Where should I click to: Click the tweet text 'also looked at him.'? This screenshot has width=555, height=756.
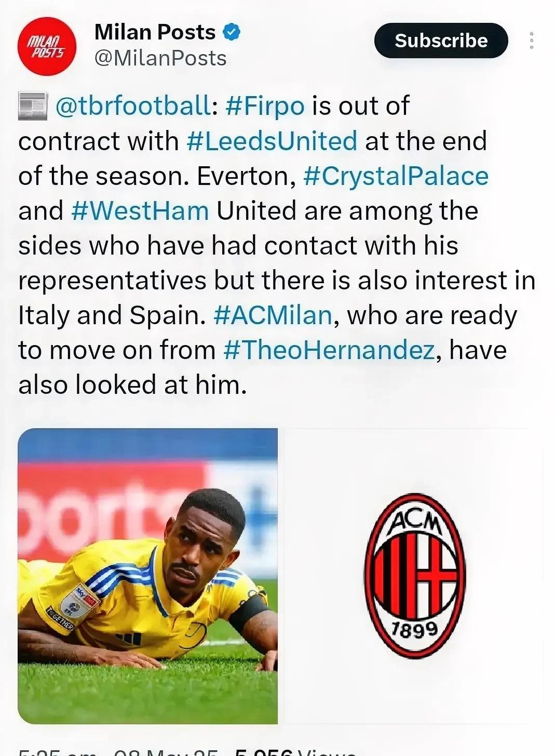tap(132, 385)
